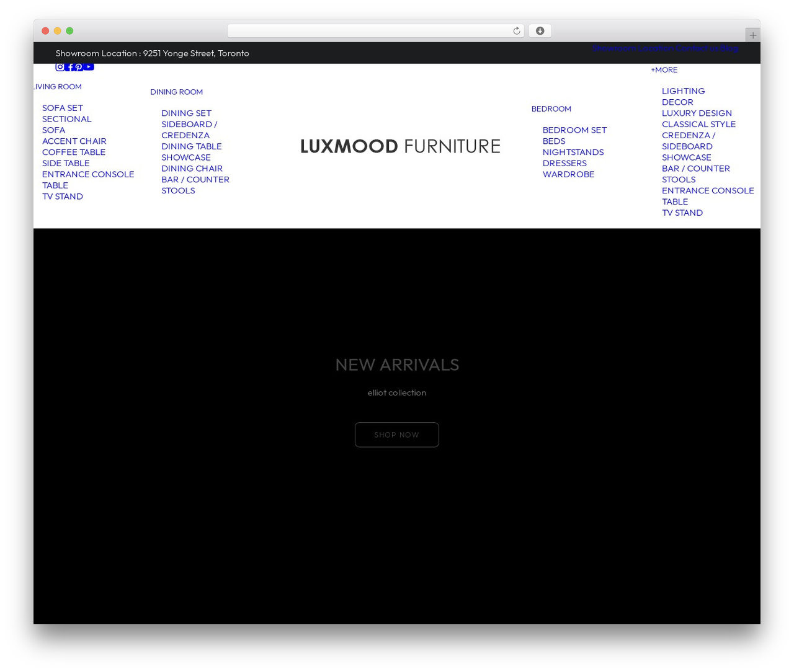Expand the +MORE menu
794x672 pixels.
664,70
